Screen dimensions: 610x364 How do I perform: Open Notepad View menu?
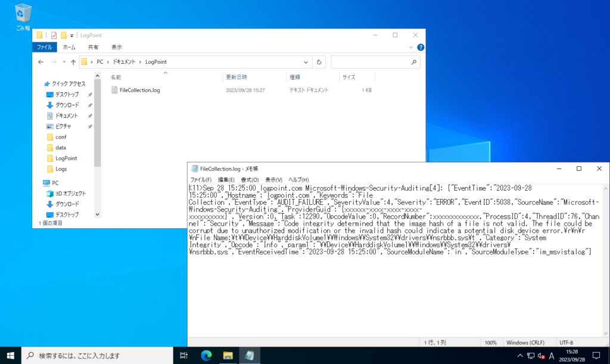274,180
